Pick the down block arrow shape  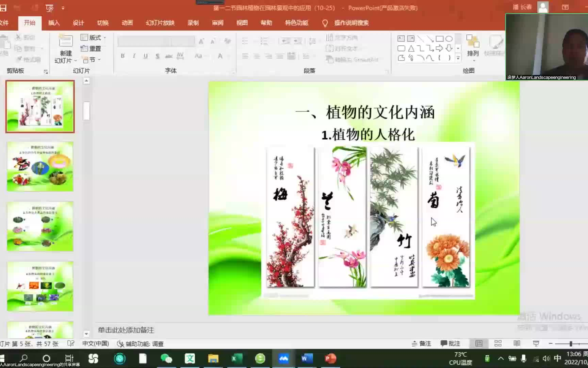click(x=449, y=48)
